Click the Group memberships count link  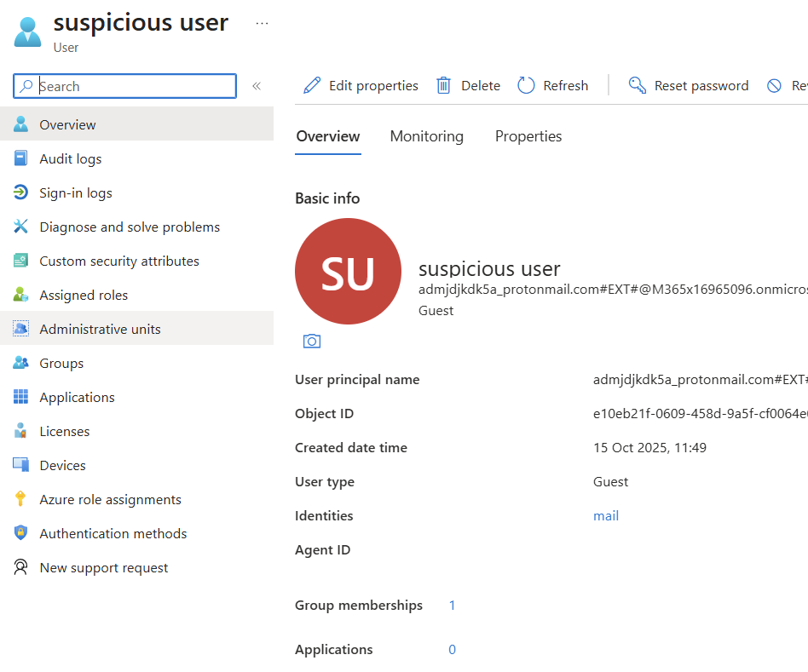452,606
